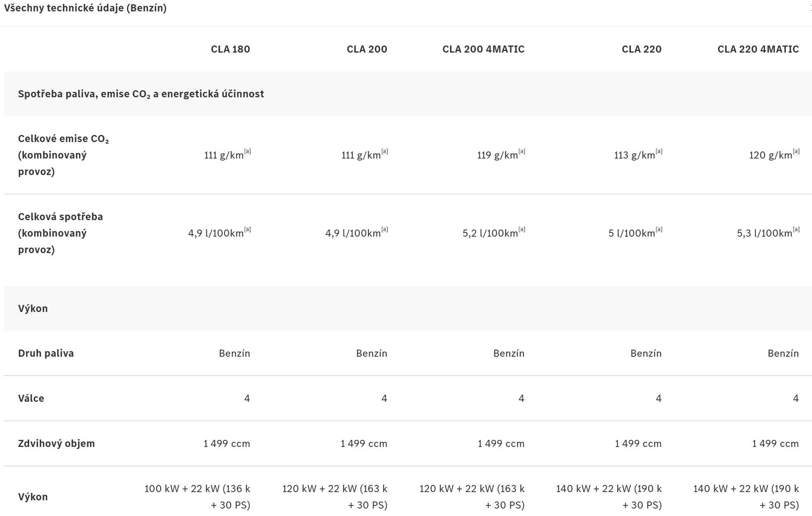Click the 'Druh paliva' row label

tap(46, 353)
